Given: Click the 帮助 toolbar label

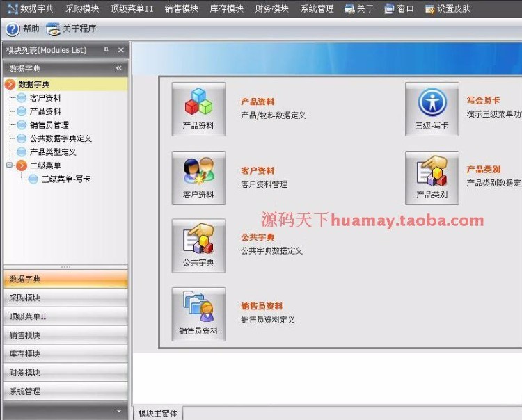Looking at the screenshot, I should [x=31, y=29].
